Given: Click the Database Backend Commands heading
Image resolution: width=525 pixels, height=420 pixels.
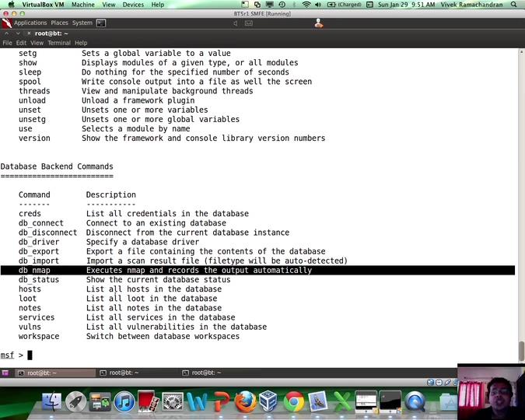Looking at the screenshot, I should point(57,166).
